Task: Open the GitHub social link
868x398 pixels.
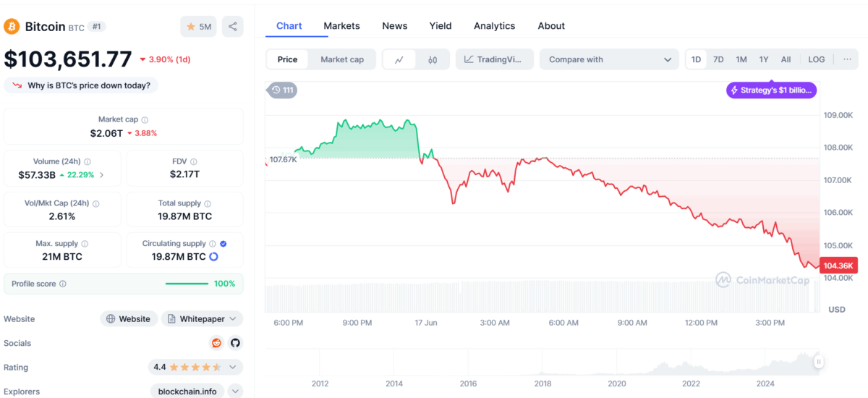Action: (x=235, y=343)
